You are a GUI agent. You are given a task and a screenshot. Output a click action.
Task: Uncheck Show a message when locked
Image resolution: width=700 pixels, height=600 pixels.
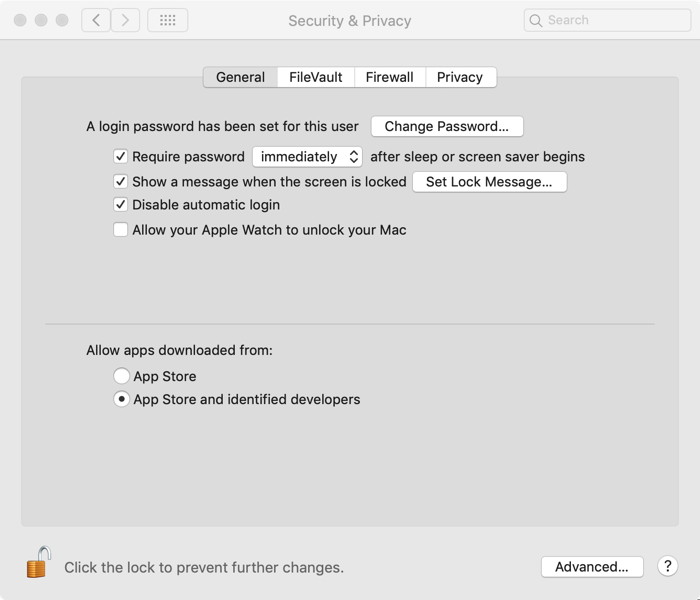121,182
